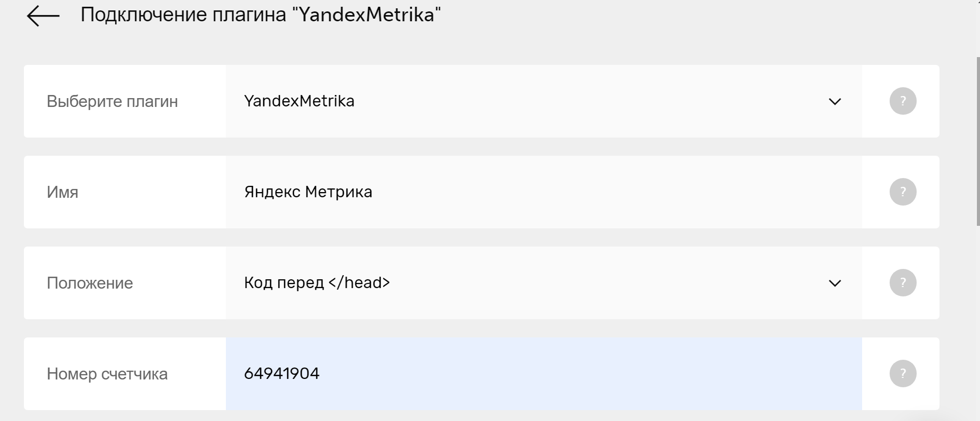980x421 pixels.
Task: Expand the plugin chevron beside YandexMetrika
Action: (835, 102)
